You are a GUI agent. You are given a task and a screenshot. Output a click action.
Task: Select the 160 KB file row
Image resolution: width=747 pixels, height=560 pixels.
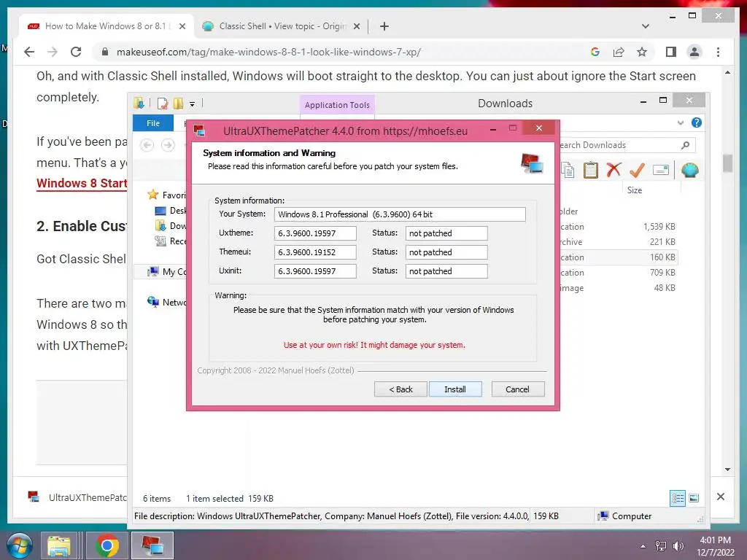[617, 257]
